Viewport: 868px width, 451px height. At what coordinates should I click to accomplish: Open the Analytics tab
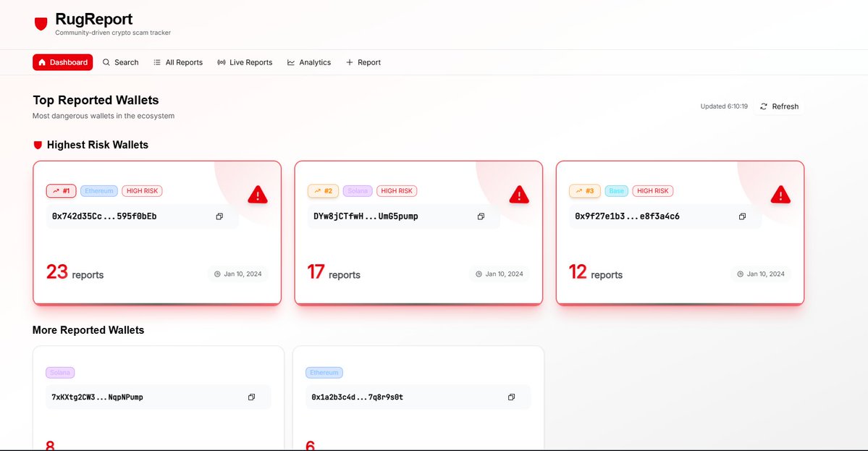(309, 62)
